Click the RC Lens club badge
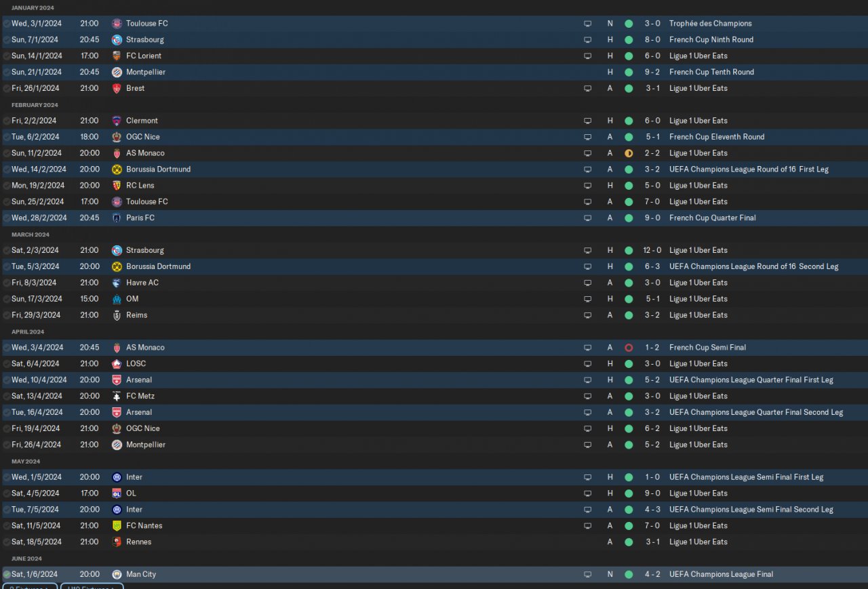The height and width of the screenshot is (589, 868). (x=117, y=186)
